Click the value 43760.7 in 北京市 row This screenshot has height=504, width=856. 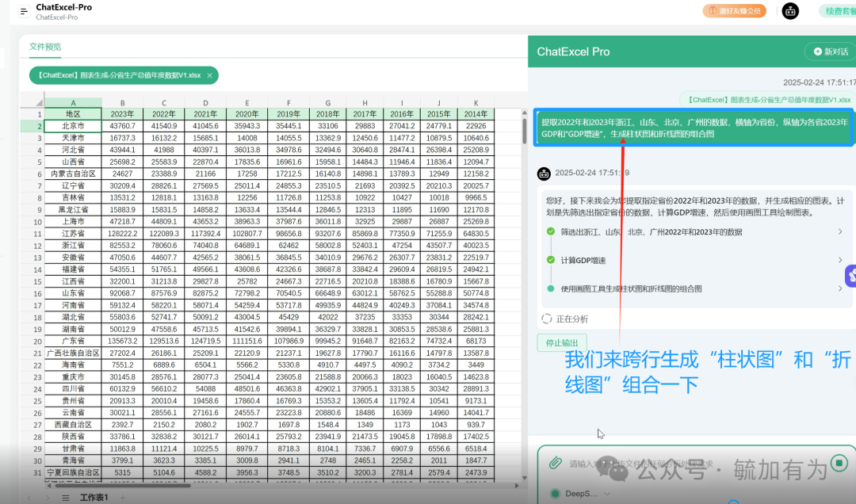click(x=122, y=125)
